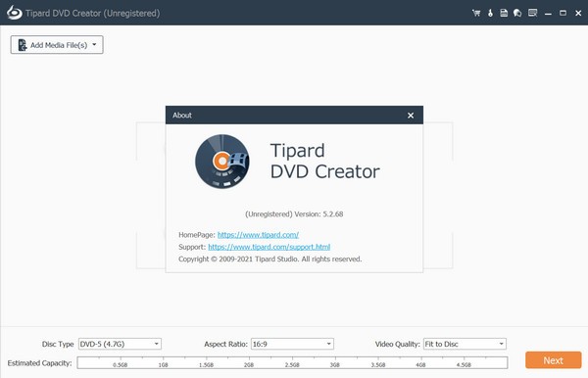588x378 pixels.
Task: Open the feedback chat icon in title bar
Action: [x=517, y=13]
